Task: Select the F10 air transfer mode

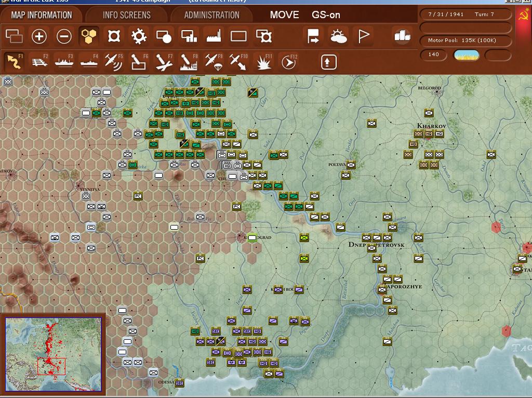Action: click(238, 62)
